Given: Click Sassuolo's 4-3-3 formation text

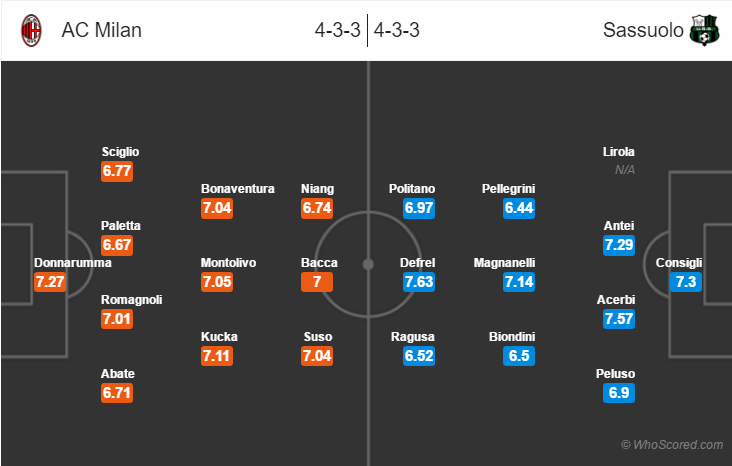Looking at the screenshot, I should click(x=396, y=30).
